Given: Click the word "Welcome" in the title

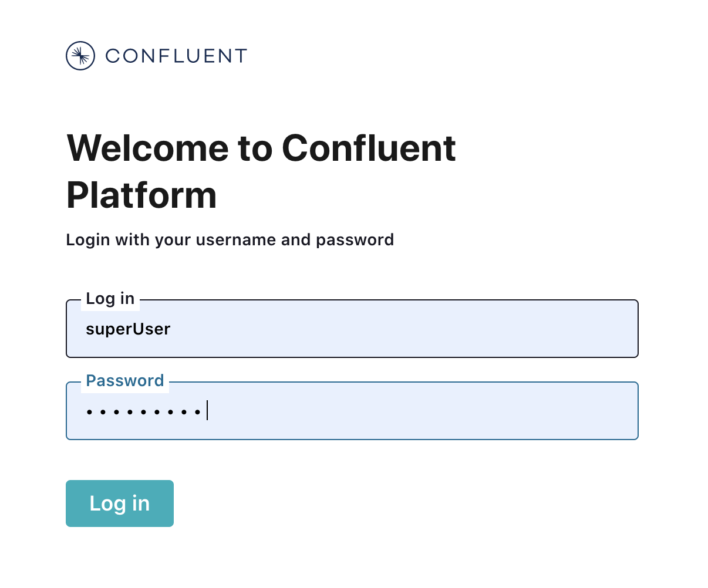Looking at the screenshot, I should click(x=149, y=148).
